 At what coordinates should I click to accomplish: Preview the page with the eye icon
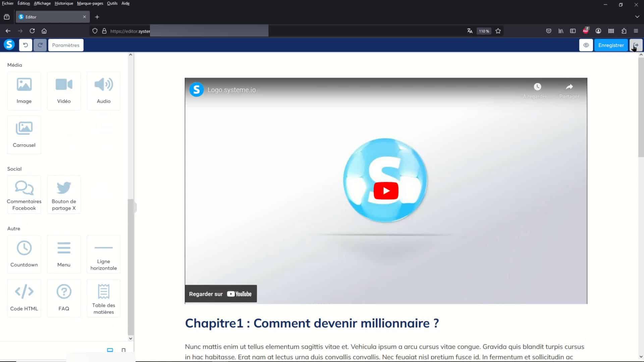586,45
